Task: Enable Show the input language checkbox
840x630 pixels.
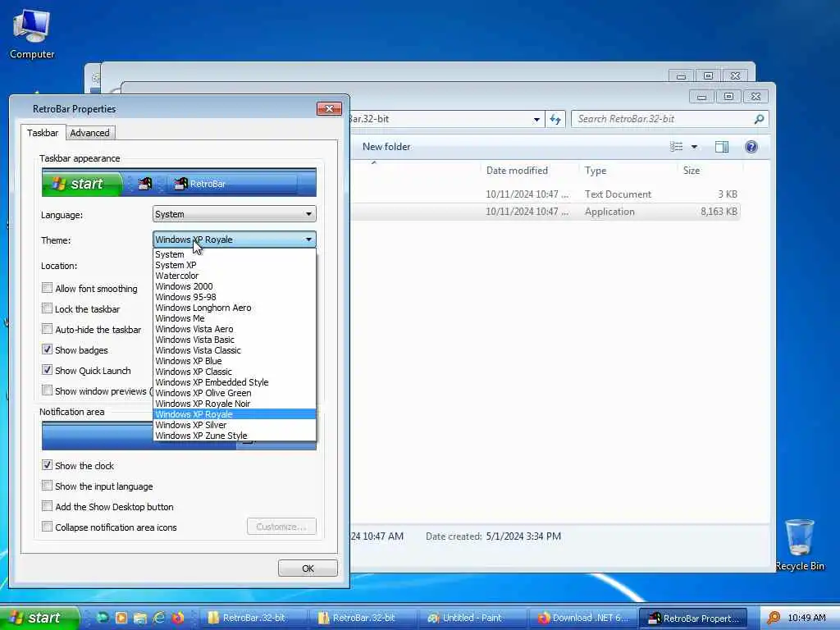Action: 47,486
